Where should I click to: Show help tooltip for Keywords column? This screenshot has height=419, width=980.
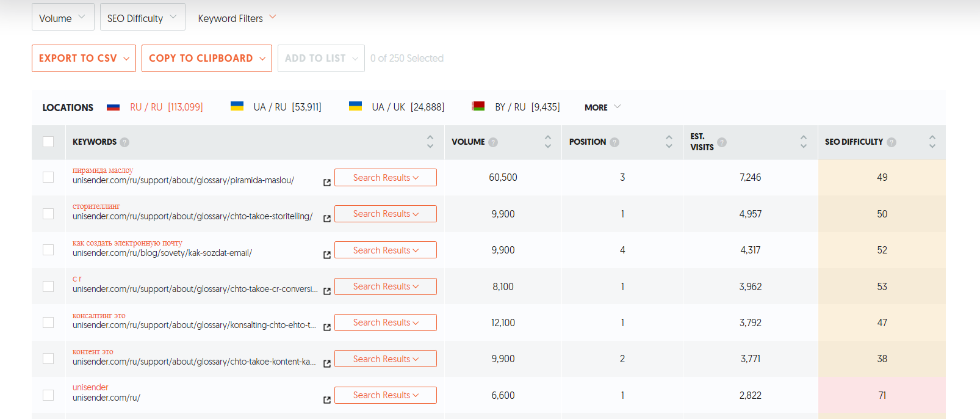tap(124, 142)
